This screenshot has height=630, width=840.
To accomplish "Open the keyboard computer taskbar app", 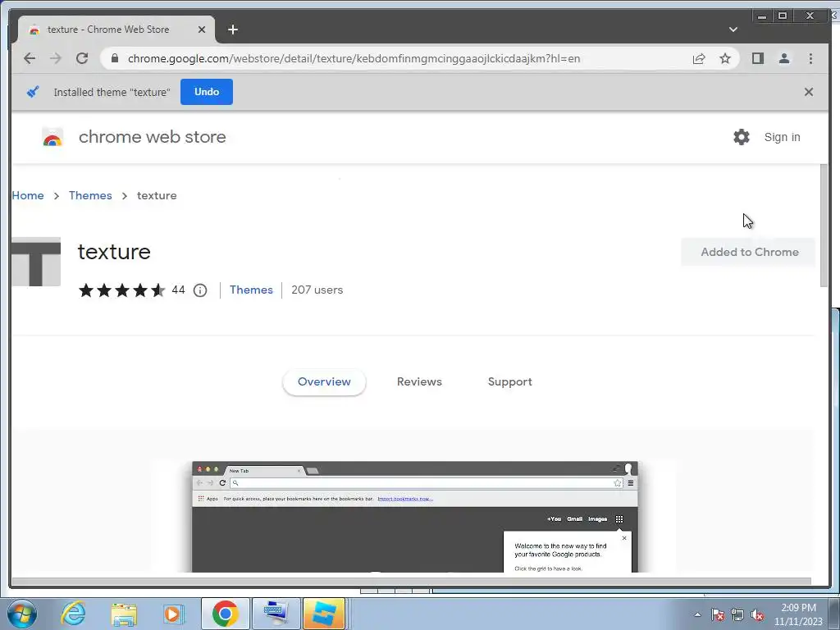I will (276, 614).
